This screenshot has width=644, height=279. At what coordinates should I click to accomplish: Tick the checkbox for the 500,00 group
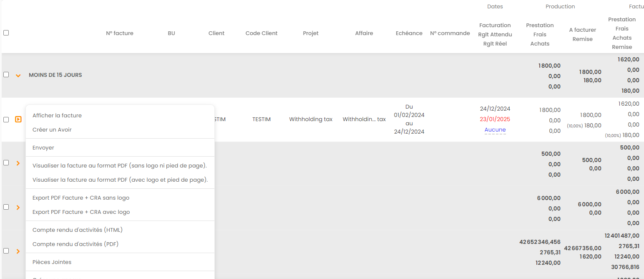6,163
